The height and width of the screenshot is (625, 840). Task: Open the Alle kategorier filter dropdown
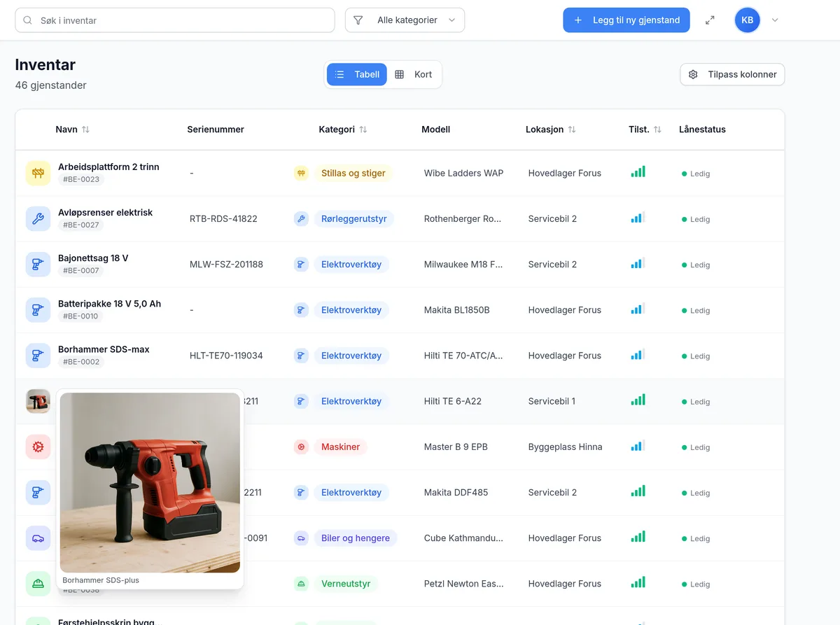pos(405,20)
